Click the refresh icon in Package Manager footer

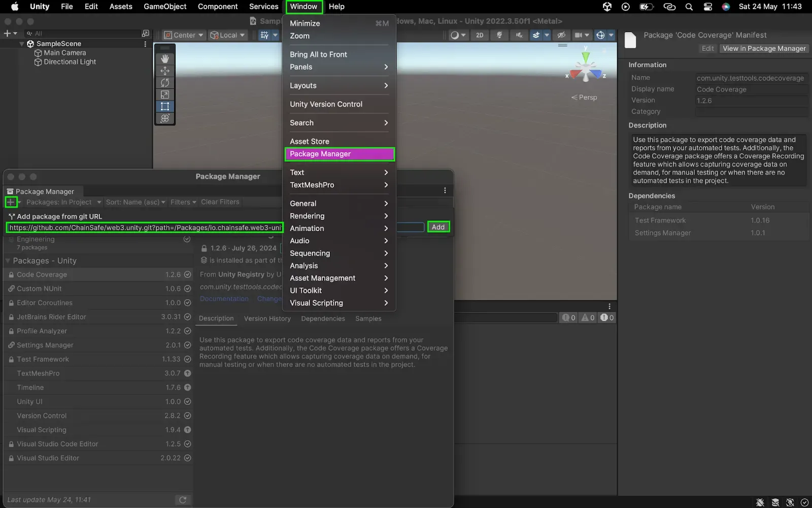tap(183, 500)
